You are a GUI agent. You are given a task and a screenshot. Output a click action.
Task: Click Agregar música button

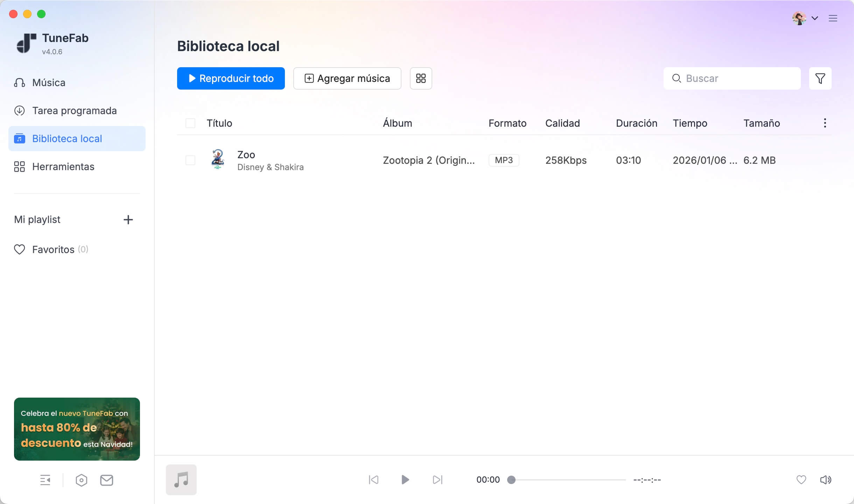[347, 78]
